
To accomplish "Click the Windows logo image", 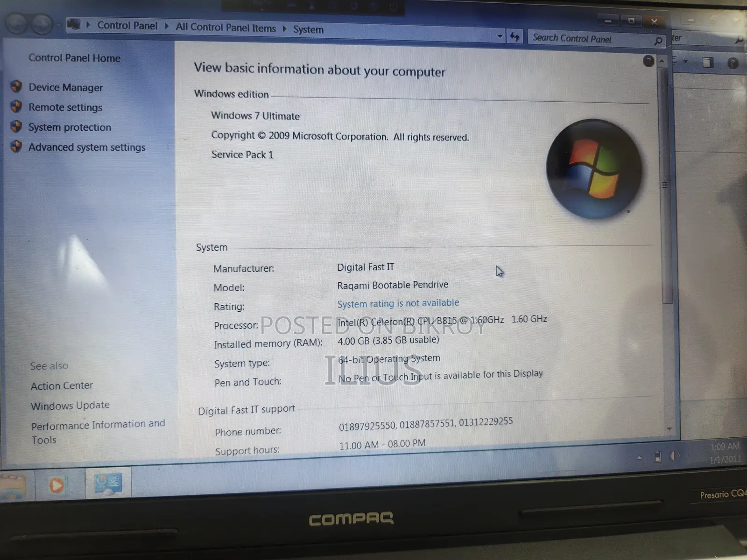I will [x=594, y=169].
